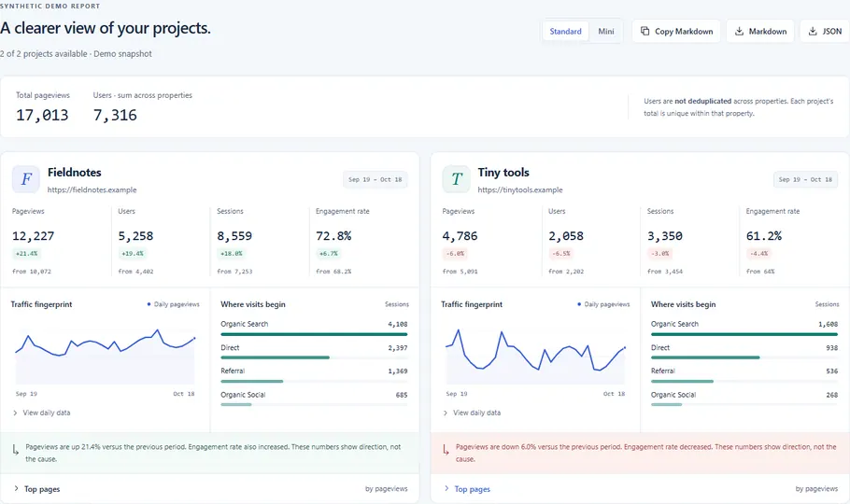The width and height of the screenshot is (850, 504).
Task: Click Tiny tools Direct count 938
Action: [x=831, y=348]
